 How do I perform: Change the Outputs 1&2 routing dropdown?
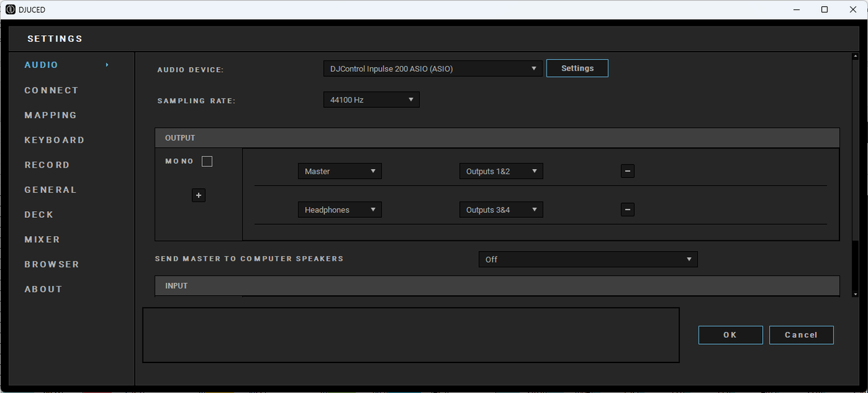pyautogui.click(x=501, y=171)
